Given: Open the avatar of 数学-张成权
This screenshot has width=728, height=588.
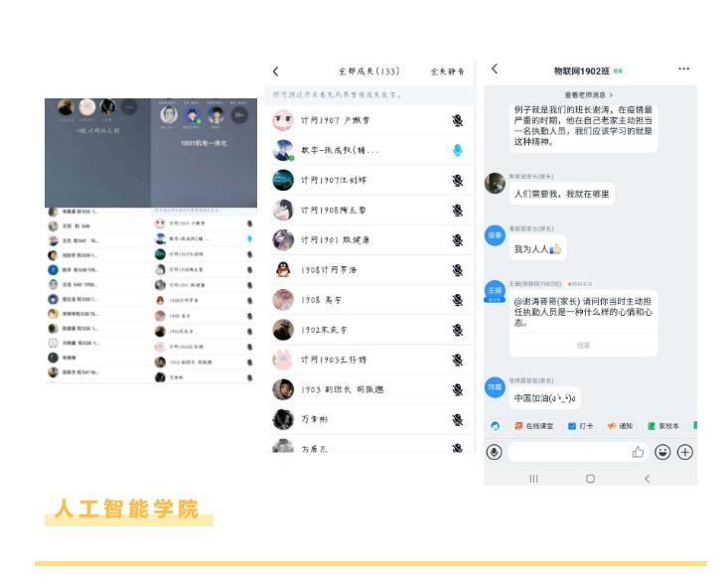Looking at the screenshot, I should [x=283, y=150].
